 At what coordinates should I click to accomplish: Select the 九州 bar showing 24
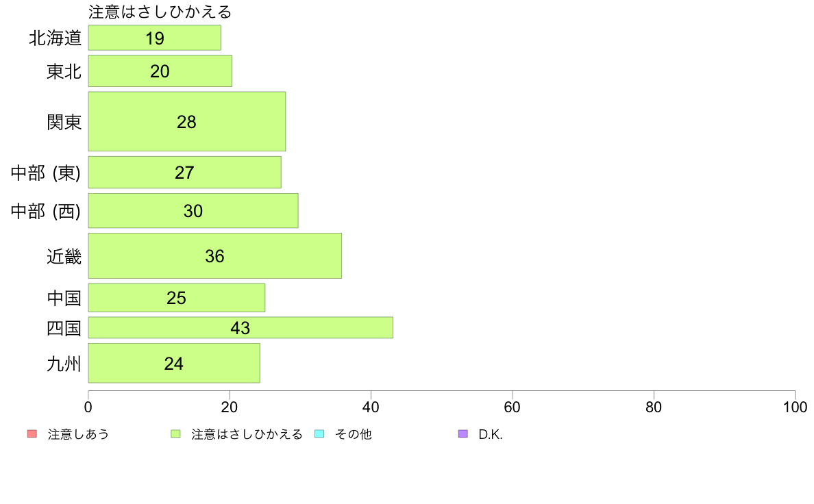(x=174, y=364)
